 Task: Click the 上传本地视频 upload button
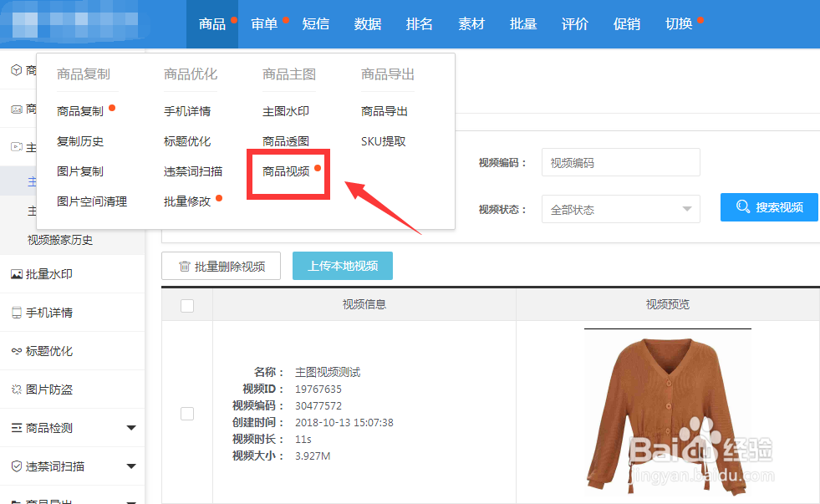[342, 266]
